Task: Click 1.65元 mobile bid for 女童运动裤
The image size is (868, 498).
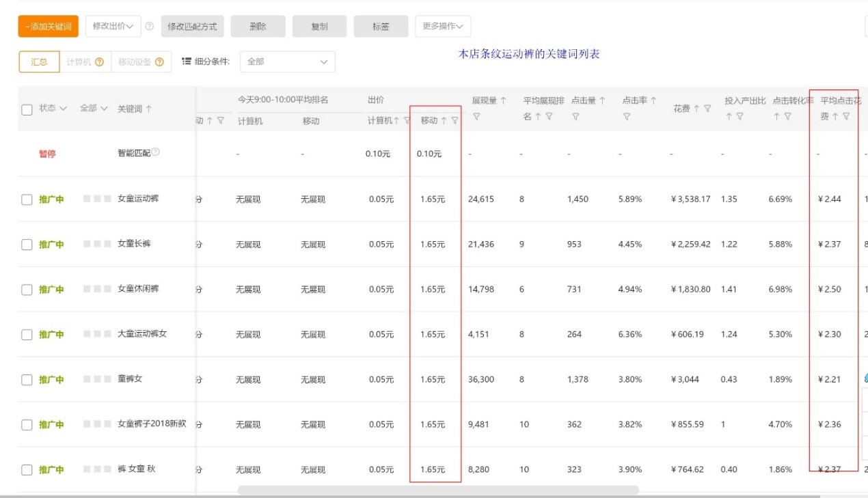Action: 432,199
